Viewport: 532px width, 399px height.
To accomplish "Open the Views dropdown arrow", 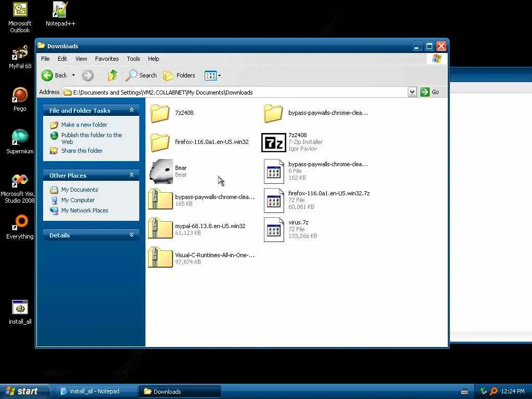I will point(220,76).
